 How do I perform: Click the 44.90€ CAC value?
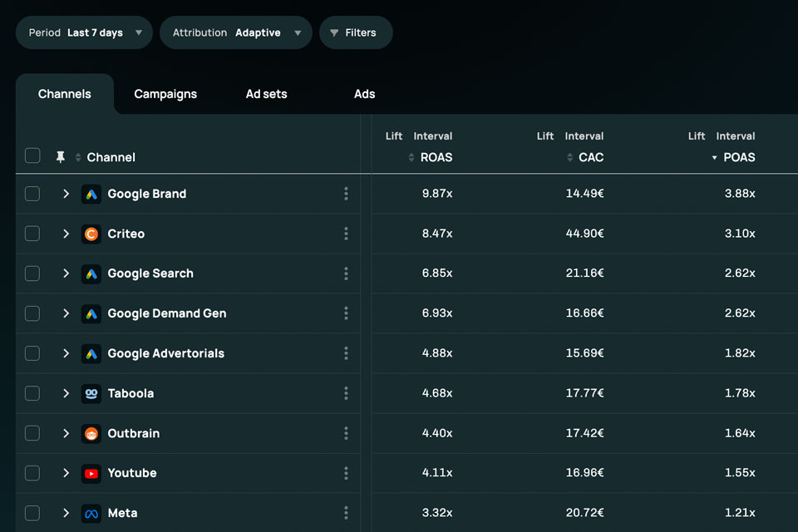coord(584,233)
